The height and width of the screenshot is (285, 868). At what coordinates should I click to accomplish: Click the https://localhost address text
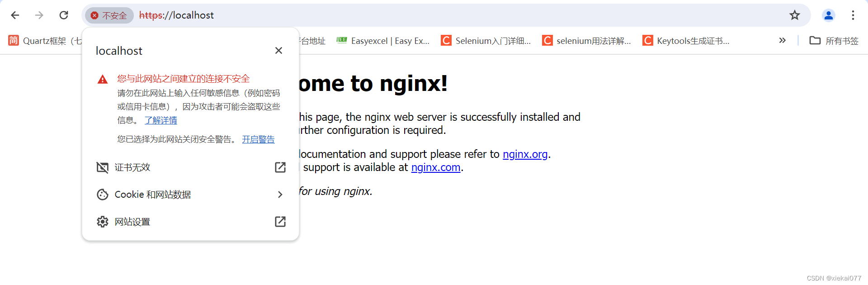click(x=176, y=15)
